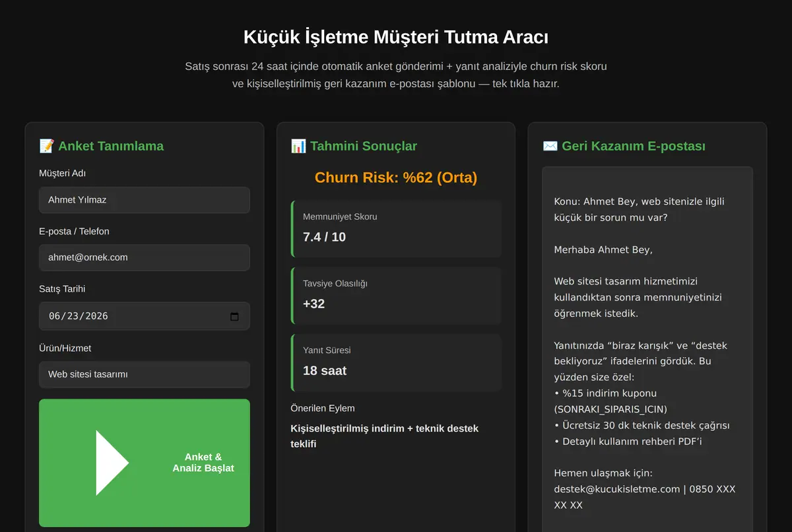Click the Kişiselleştirilmiş indirim + teknik destek teklifi text
The width and height of the screenshot is (792, 532).
tap(385, 436)
